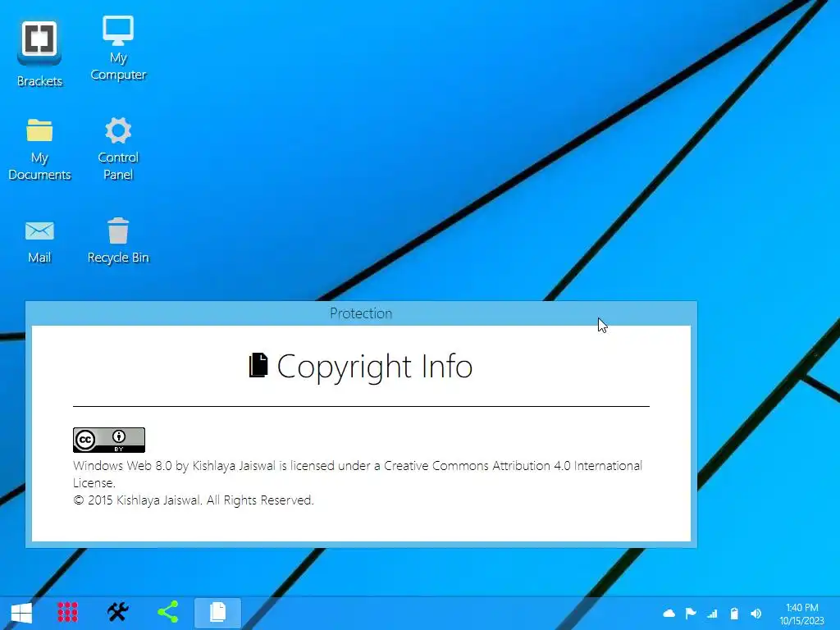This screenshot has height=630, width=840.
Task: Open the Recycle Bin icon
Action: [x=118, y=241]
